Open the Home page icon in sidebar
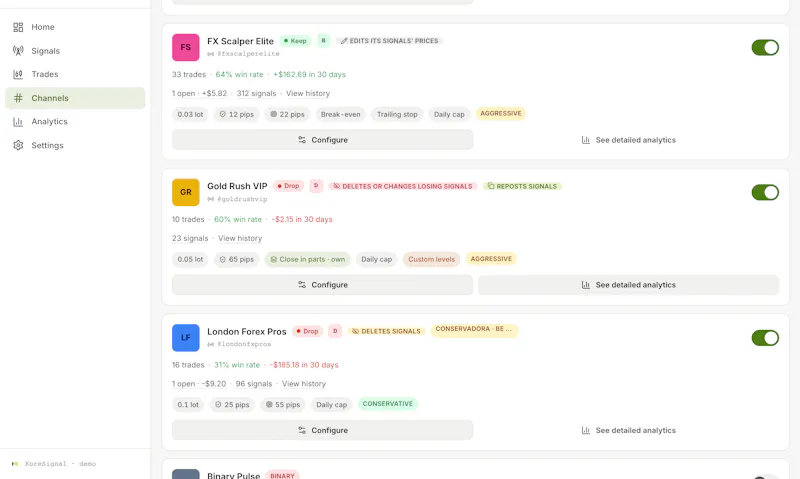This screenshot has width=800, height=479. tap(18, 27)
